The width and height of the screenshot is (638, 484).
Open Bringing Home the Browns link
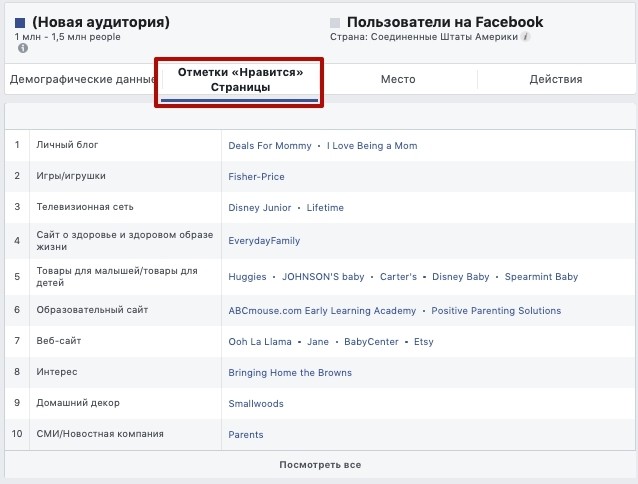click(290, 373)
